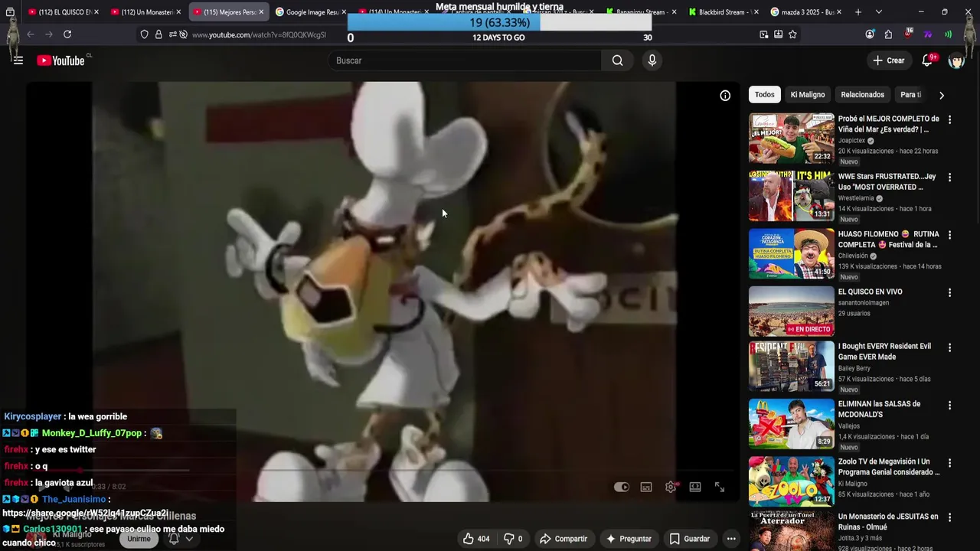The height and width of the screenshot is (551, 980).
Task: List all tabs dropdown arrow
Action: [878, 12]
